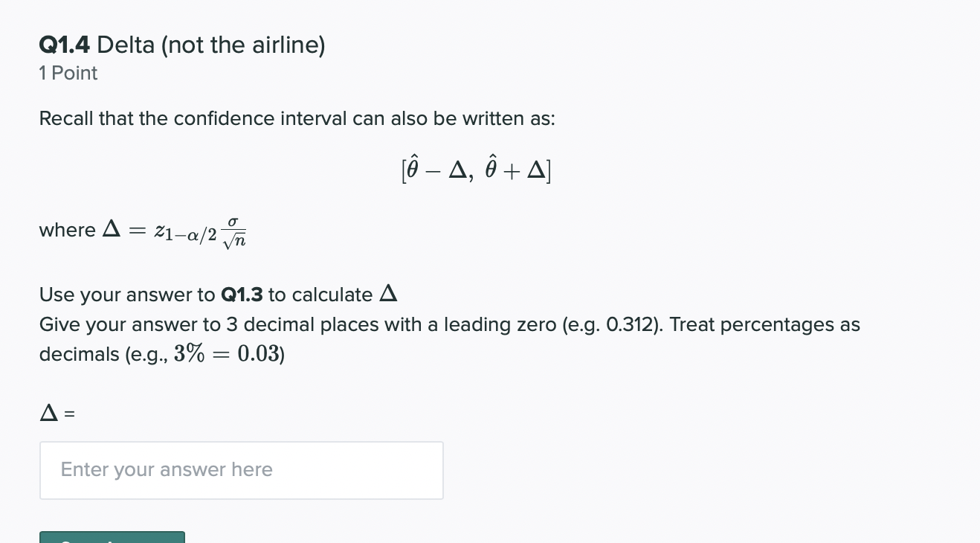Image resolution: width=980 pixels, height=543 pixels.
Task: Select the '1 Point' label
Action: coord(68,74)
